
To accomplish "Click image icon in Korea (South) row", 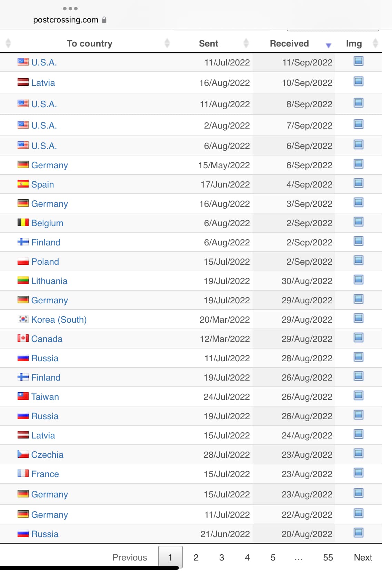I will (x=359, y=318).
